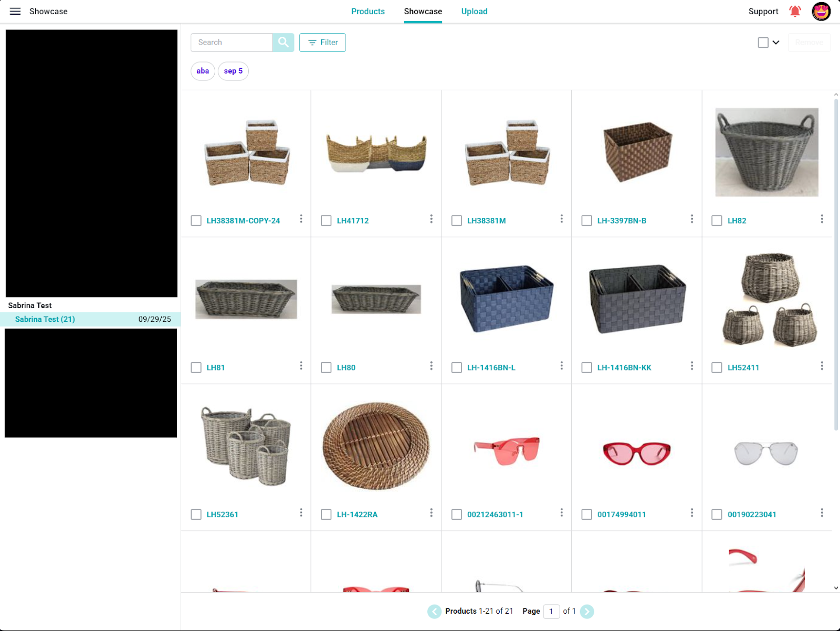Check the LH-1422RA product checkbox
The image size is (840, 631).
click(326, 515)
